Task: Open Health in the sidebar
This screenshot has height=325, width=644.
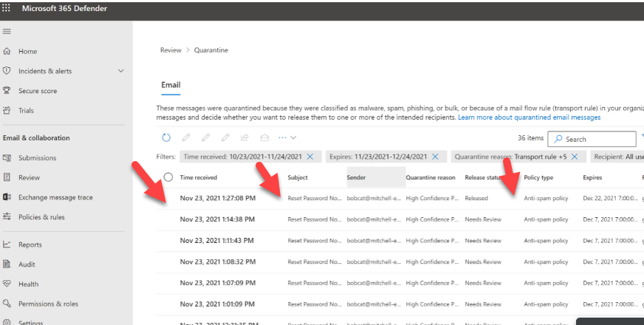Action: (x=28, y=284)
